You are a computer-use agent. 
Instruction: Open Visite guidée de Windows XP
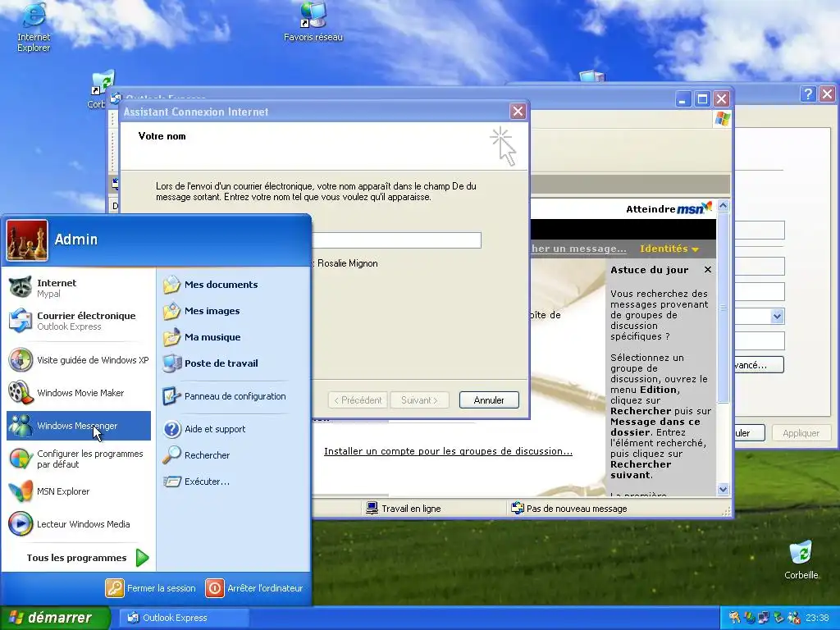[78, 360]
